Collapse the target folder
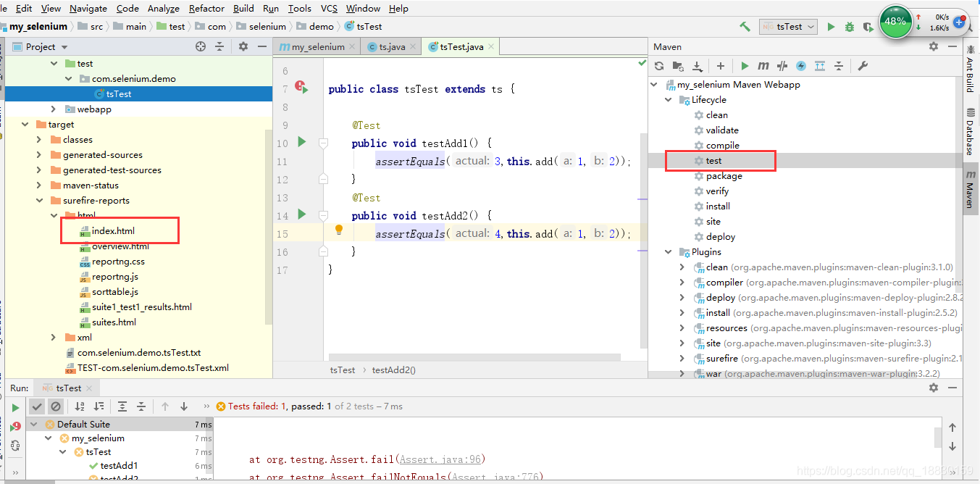Screen dimensions: 980x484 point(25,125)
